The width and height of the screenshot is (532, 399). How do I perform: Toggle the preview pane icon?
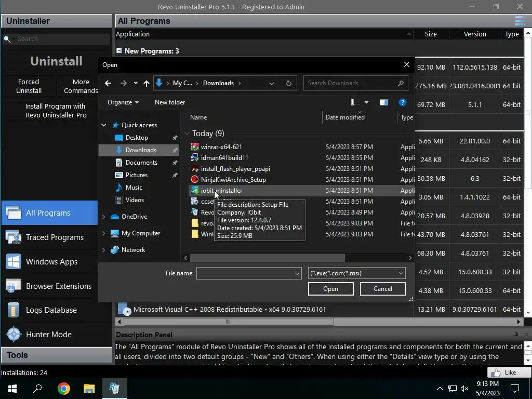384,102
